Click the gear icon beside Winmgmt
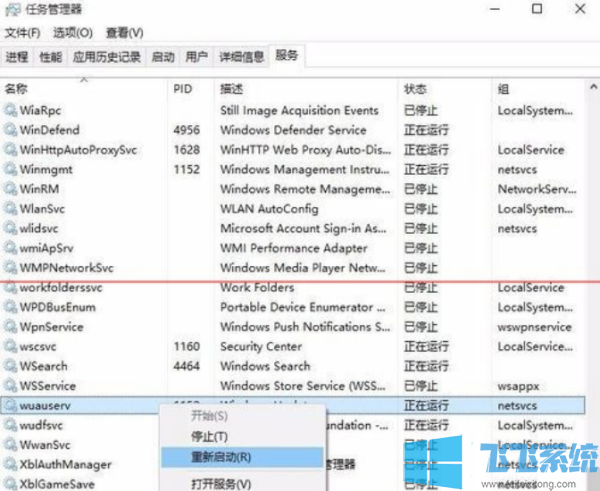The width and height of the screenshot is (600, 491). coord(10,169)
